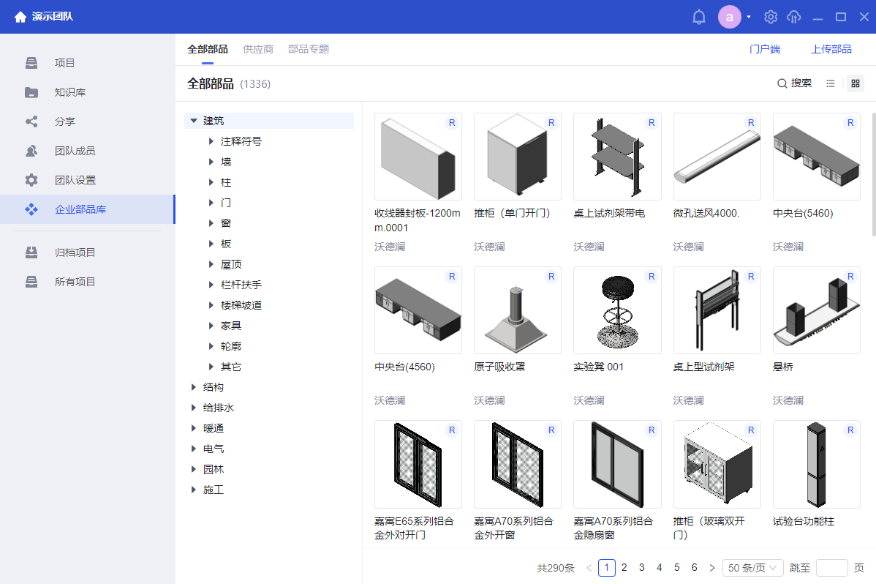Click the user avatar 'a'
This screenshot has height=584, width=876.
[x=729, y=17]
